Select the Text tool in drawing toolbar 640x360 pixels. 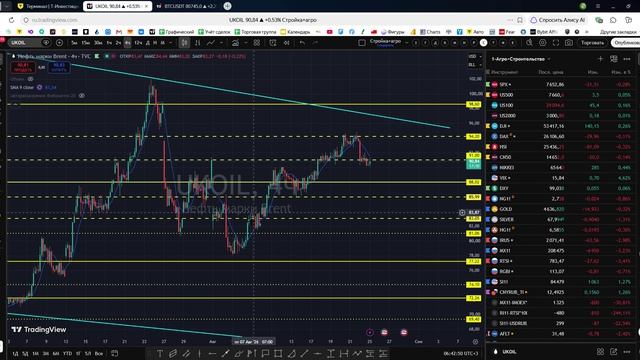pos(160,353)
